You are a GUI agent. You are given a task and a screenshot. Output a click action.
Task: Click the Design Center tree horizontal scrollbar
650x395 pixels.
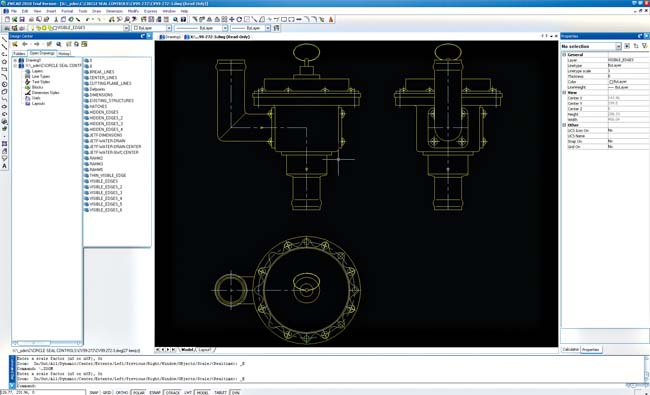pyautogui.click(x=46, y=343)
